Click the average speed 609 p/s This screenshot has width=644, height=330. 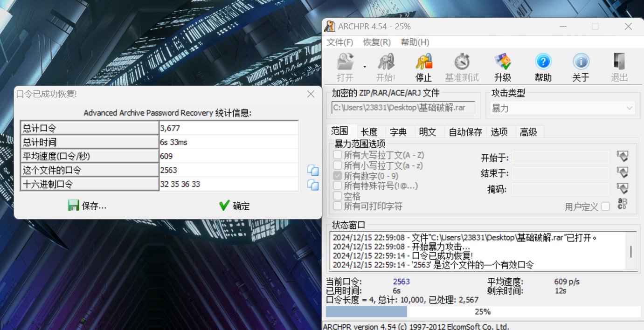[567, 282]
